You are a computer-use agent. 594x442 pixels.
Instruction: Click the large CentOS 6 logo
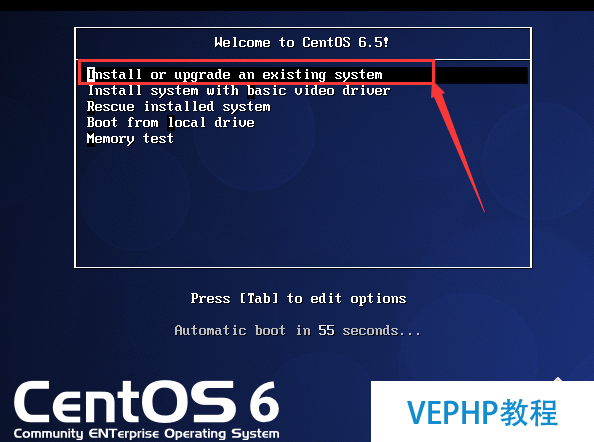[x=147, y=402]
